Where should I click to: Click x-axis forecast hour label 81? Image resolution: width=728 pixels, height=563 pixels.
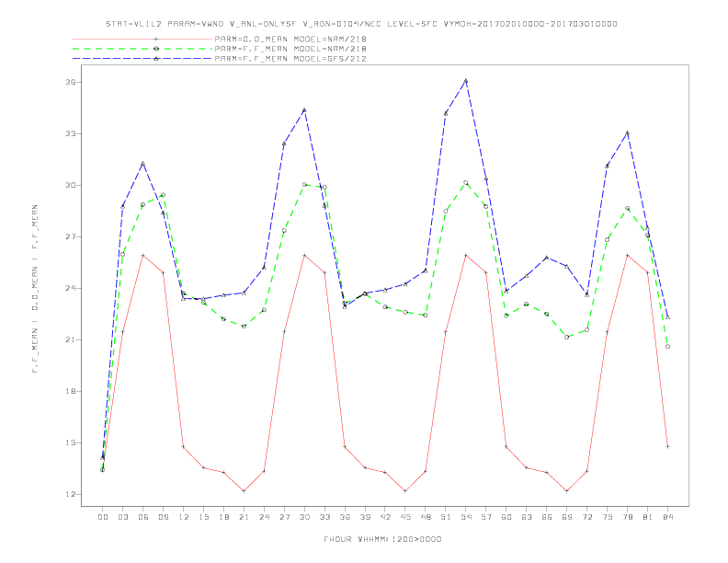[x=648, y=517]
